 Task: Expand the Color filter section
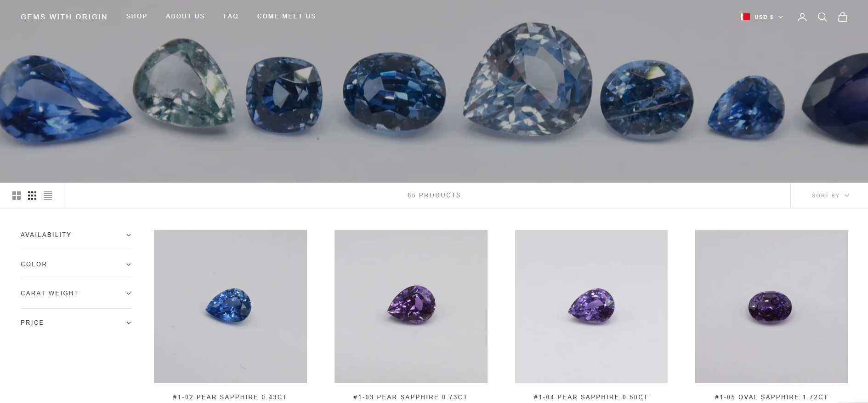pos(76,265)
